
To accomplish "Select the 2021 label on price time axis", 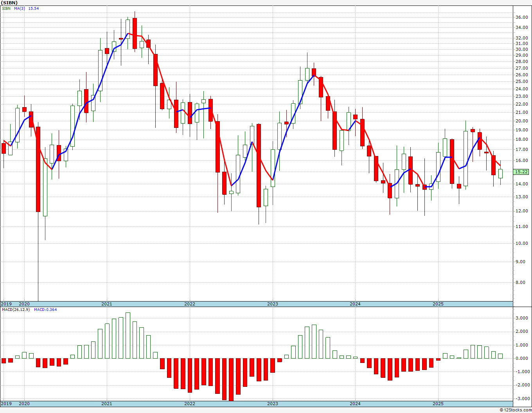I will point(106,304).
